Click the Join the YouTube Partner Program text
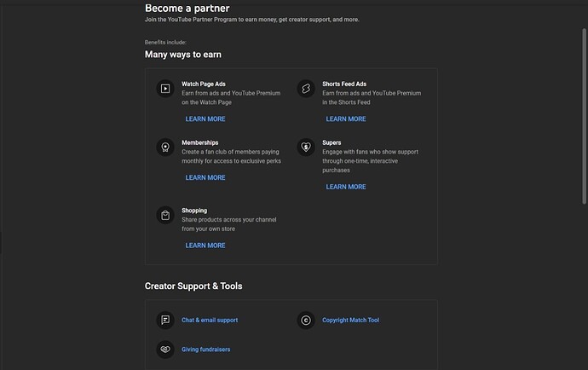 click(252, 20)
